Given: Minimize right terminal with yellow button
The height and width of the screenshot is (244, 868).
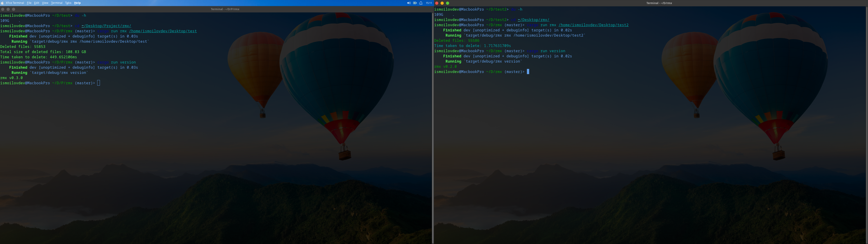Looking at the screenshot, I should [x=442, y=3].
